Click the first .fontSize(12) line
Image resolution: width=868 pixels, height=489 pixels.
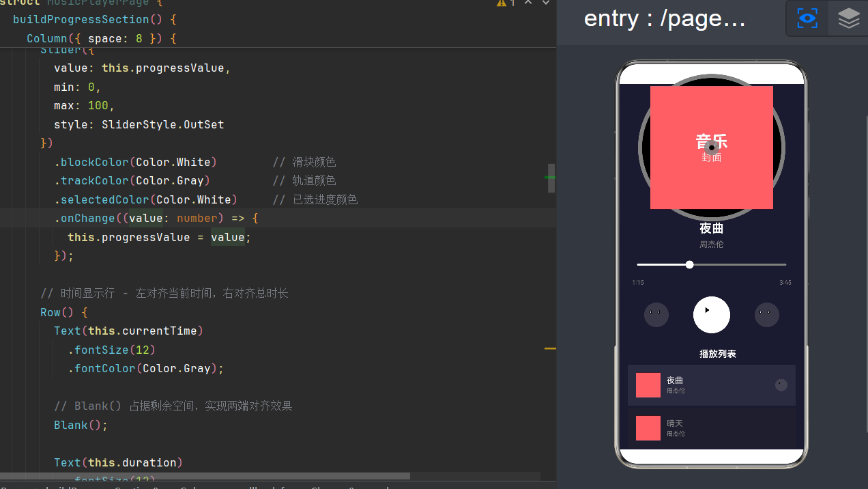[112, 350]
